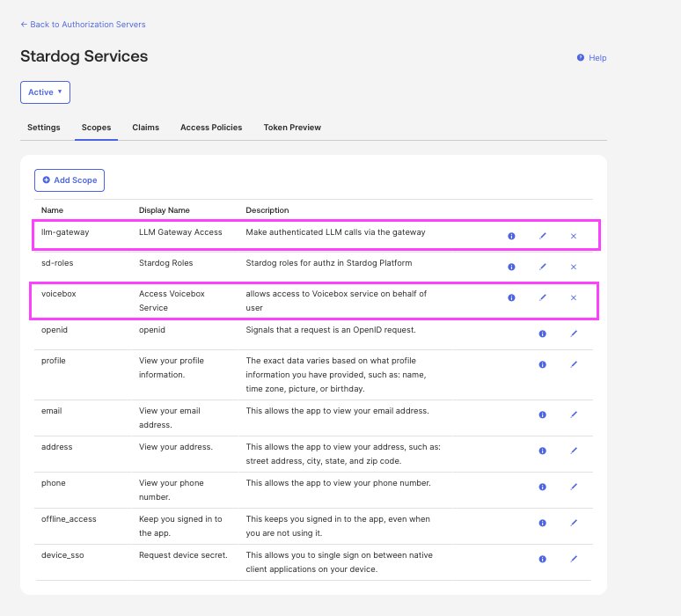Click 'Signals that a request is an OpenID request.'
Screen dimensions: 681x616
[331, 330]
